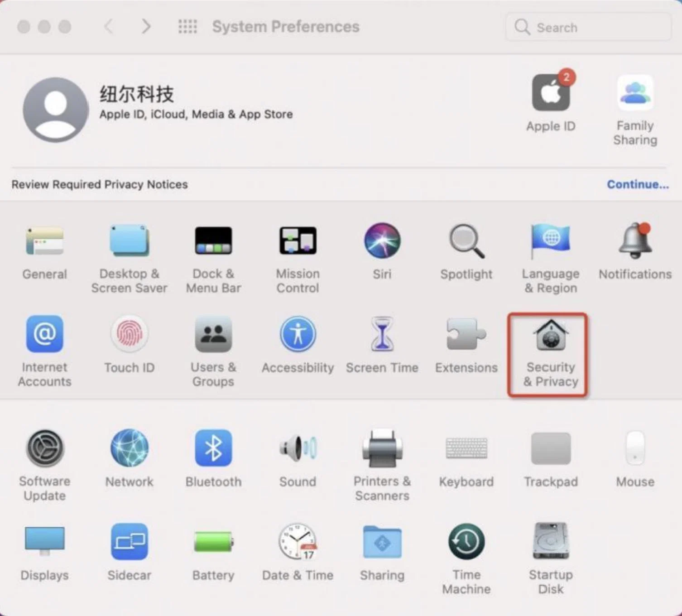This screenshot has height=616, width=682.
Task: Click the account name 纽尔科技
Action: coord(137,94)
